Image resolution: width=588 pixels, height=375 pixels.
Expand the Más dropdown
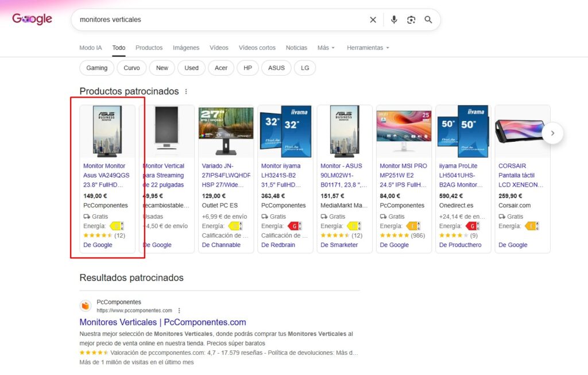[x=326, y=48]
